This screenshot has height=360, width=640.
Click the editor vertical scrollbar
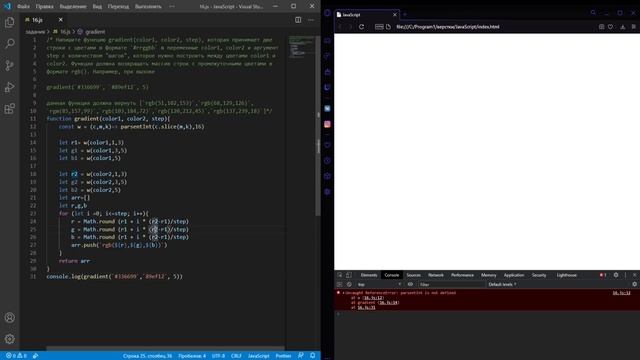tap(318, 126)
